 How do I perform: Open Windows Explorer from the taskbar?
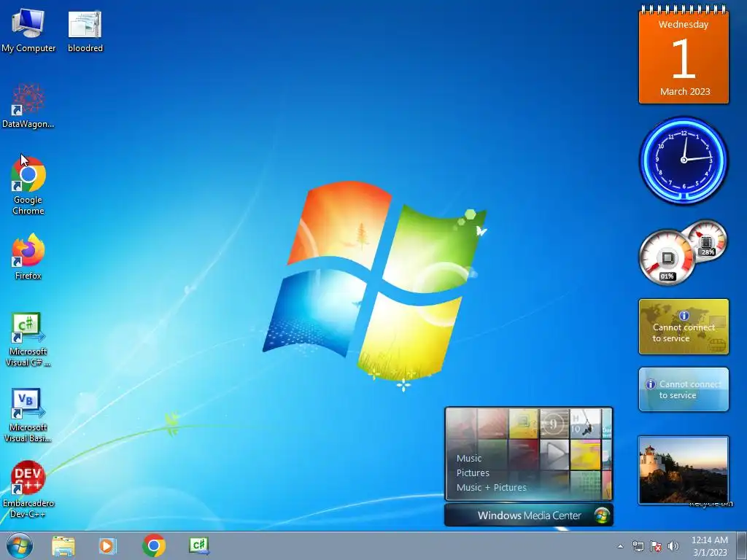pyautogui.click(x=63, y=545)
